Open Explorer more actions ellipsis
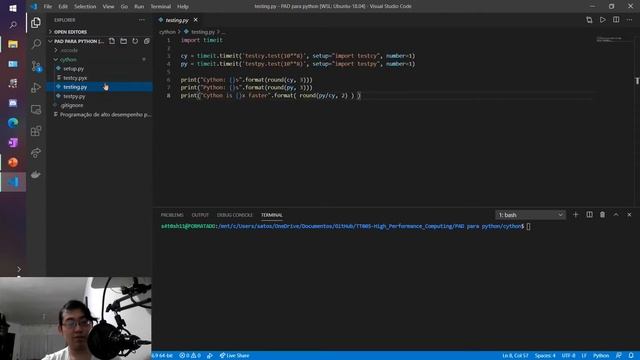This screenshot has height=360, width=640. tap(142, 20)
